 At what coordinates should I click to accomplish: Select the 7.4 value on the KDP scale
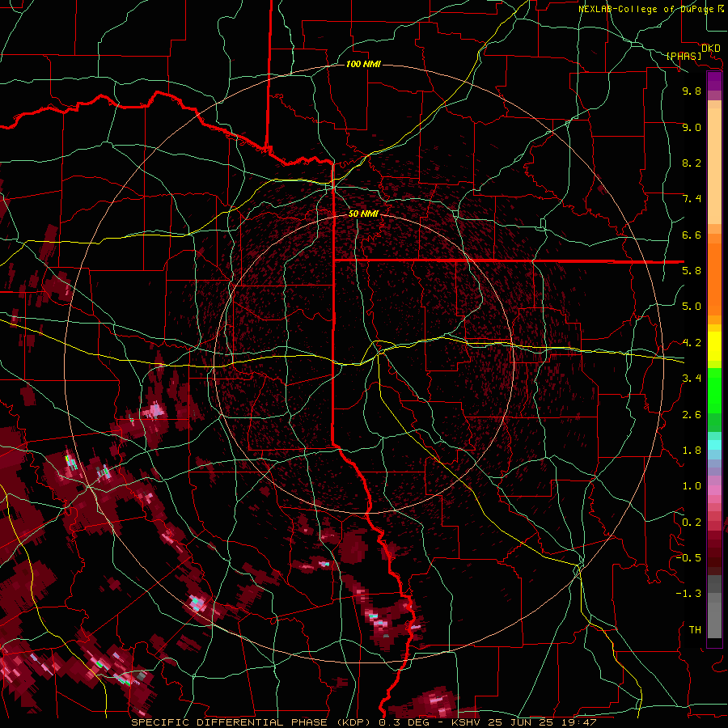pyautogui.click(x=692, y=199)
